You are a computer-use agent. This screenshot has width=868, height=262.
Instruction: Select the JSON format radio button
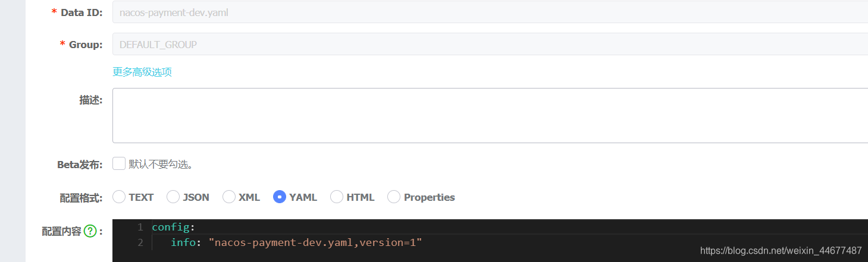[173, 197]
